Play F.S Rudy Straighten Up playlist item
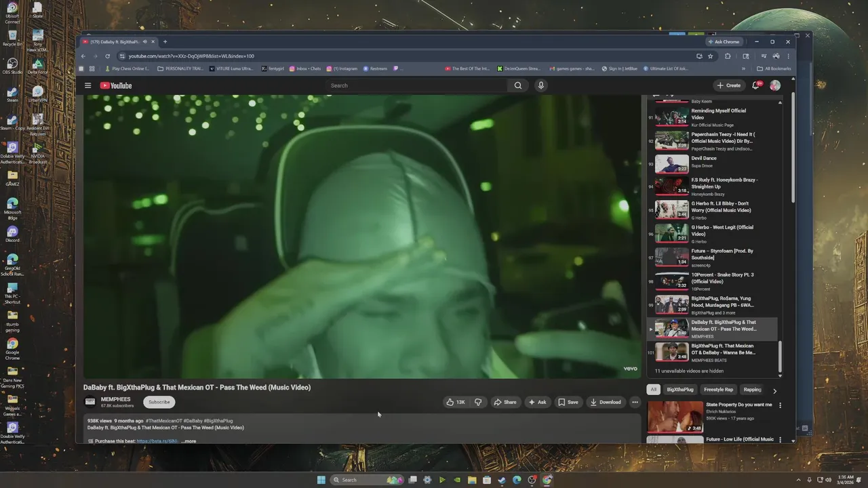Image resolution: width=868 pixels, height=488 pixels. [712, 186]
